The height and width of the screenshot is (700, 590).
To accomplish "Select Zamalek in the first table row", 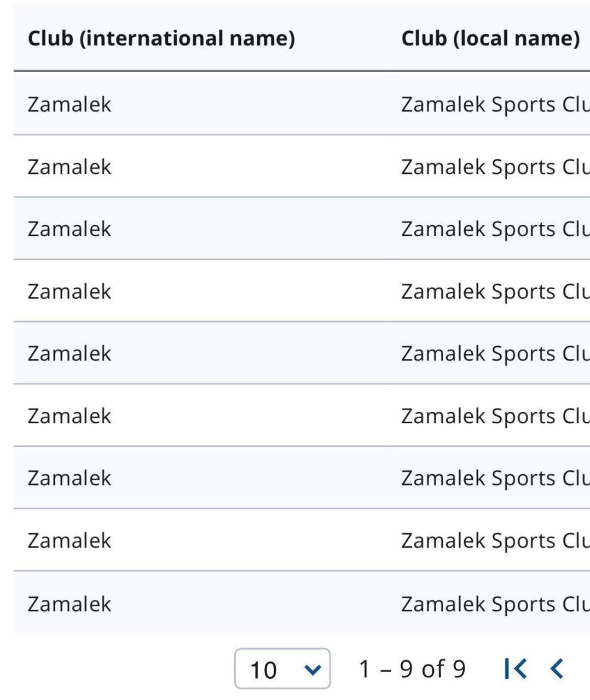I will pos(70,104).
